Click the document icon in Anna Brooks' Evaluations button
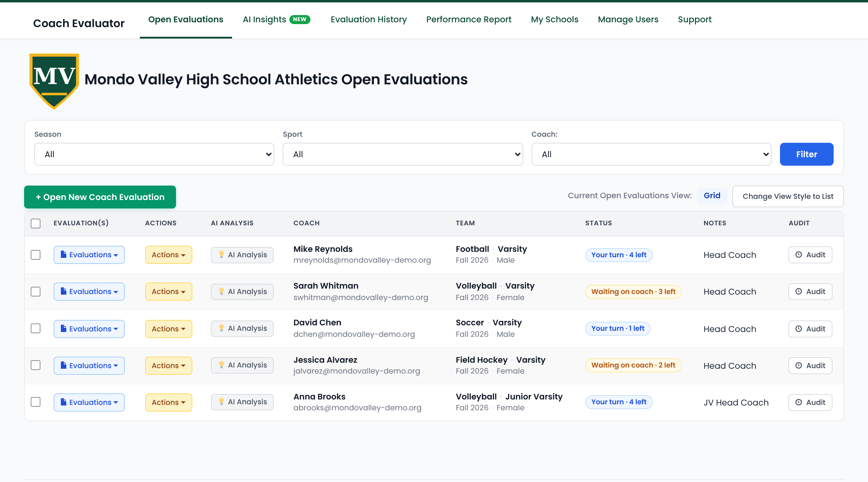 tap(63, 402)
